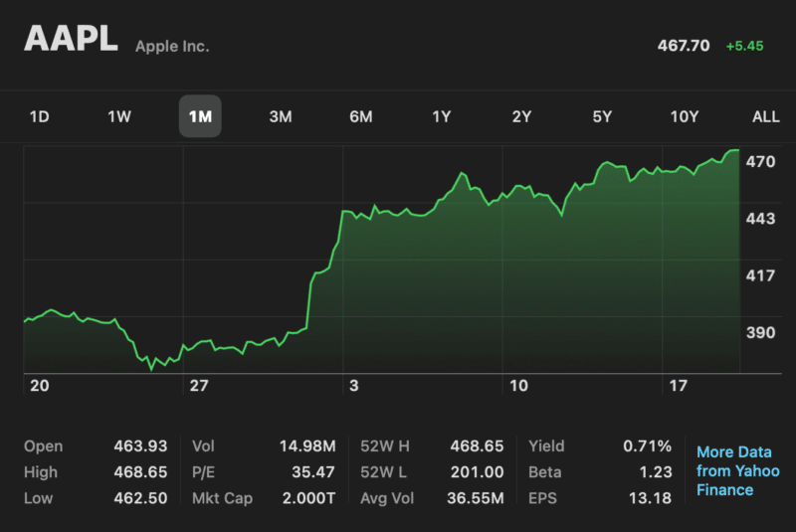
Task: Toggle the +5.45 price change value
Action: point(744,46)
